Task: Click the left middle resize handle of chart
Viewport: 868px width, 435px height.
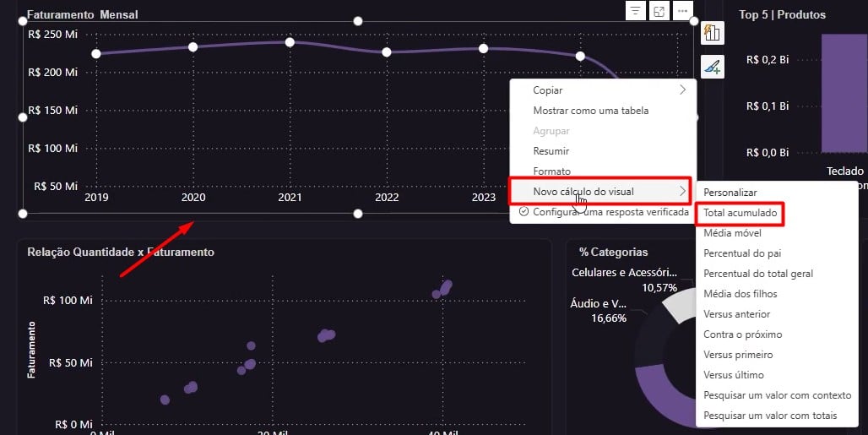Action: 23,117
